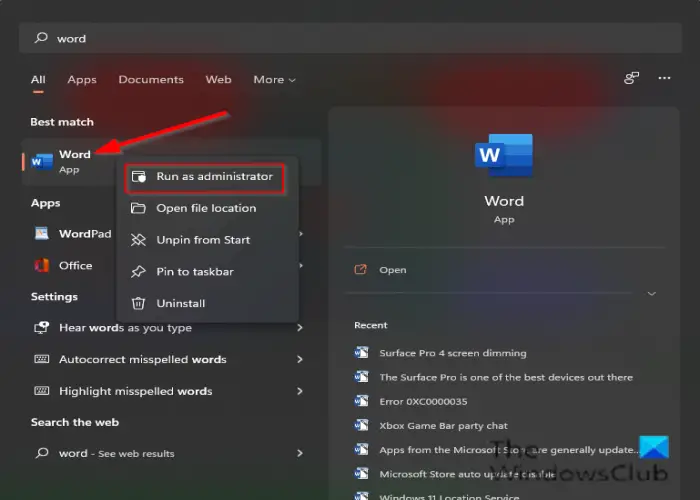Screen dimensions: 700x500
Task: Expand the Office row chevron
Action: pyautogui.click(x=301, y=265)
